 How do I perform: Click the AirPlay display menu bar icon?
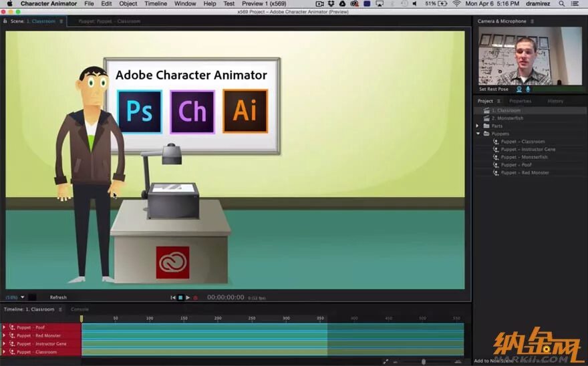pos(380,4)
